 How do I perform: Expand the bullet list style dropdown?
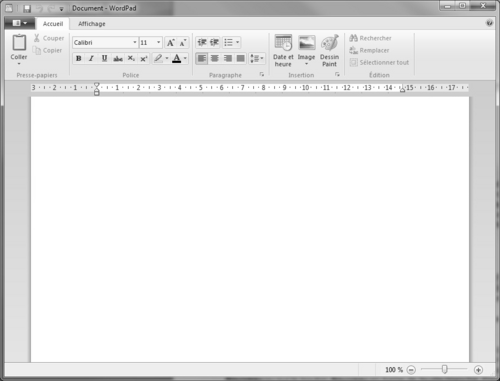tap(237, 42)
